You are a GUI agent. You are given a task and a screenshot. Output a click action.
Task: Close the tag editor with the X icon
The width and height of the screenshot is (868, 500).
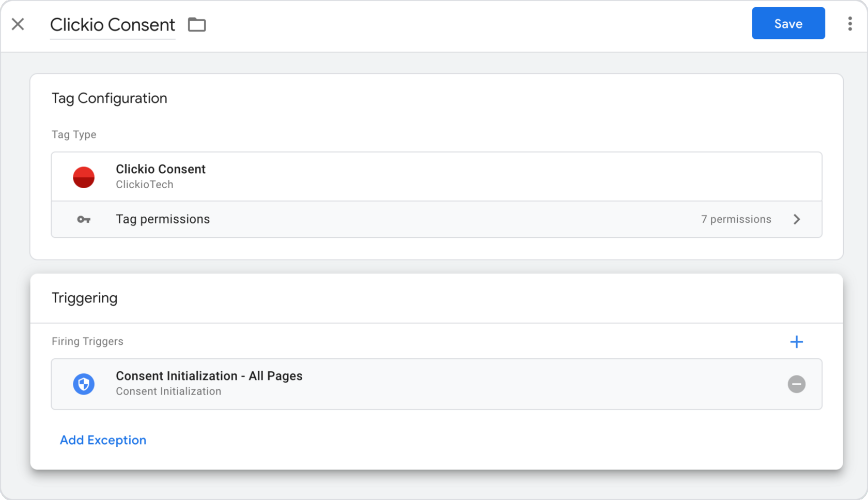tap(18, 24)
